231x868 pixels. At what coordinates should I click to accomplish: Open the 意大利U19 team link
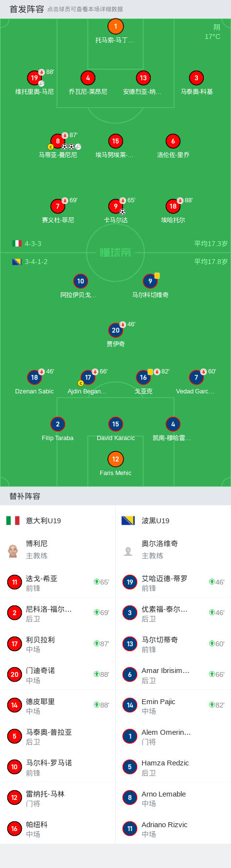tap(43, 521)
